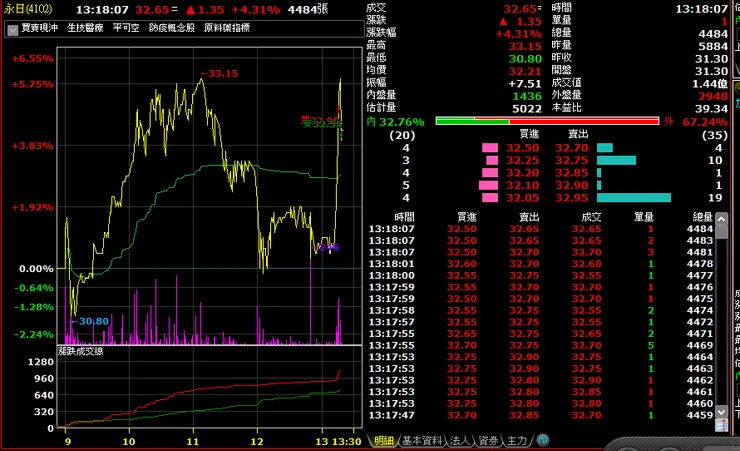
Task: Click the ←30.80 low marker on chart
Action: [x=90, y=321]
